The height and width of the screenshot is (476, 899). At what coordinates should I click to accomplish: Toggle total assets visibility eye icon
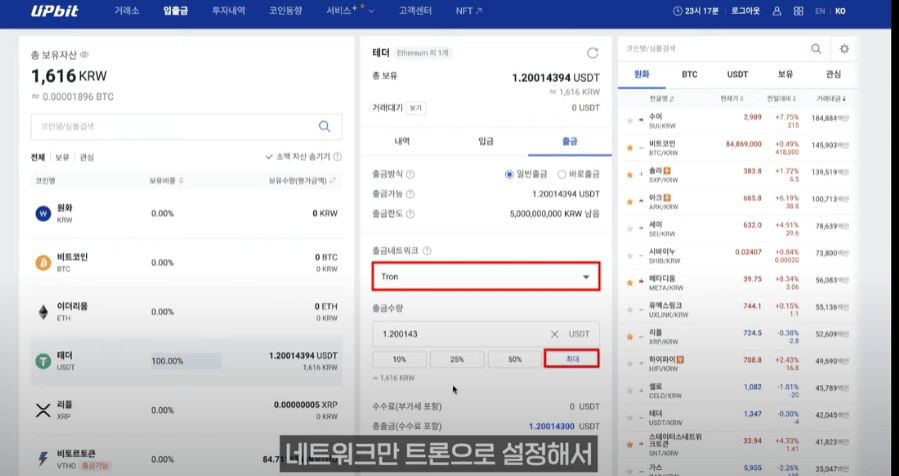[84, 55]
